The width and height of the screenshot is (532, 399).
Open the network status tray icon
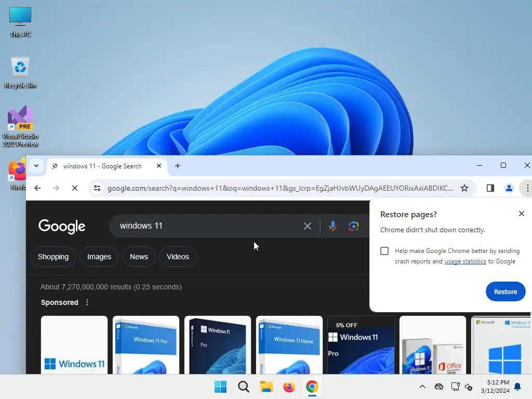455,387
